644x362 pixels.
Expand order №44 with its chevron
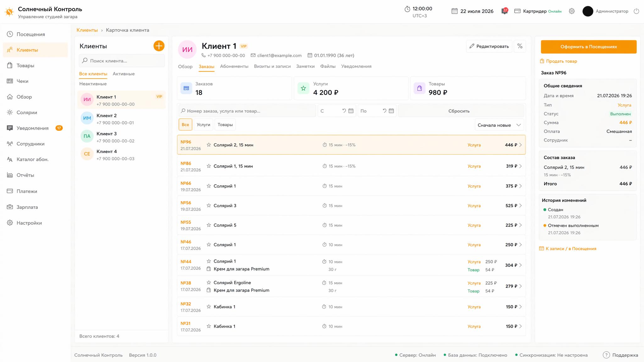(x=520, y=265)
